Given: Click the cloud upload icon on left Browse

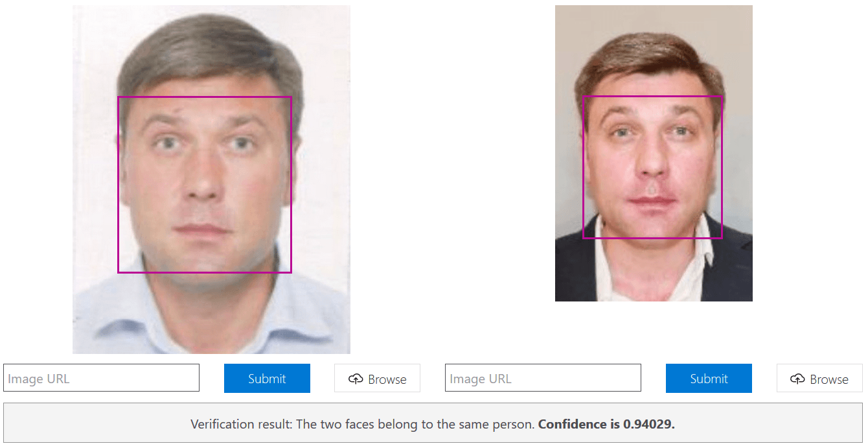Looking at the screenshot, I should pyautogui.click(x=356, y=379).
